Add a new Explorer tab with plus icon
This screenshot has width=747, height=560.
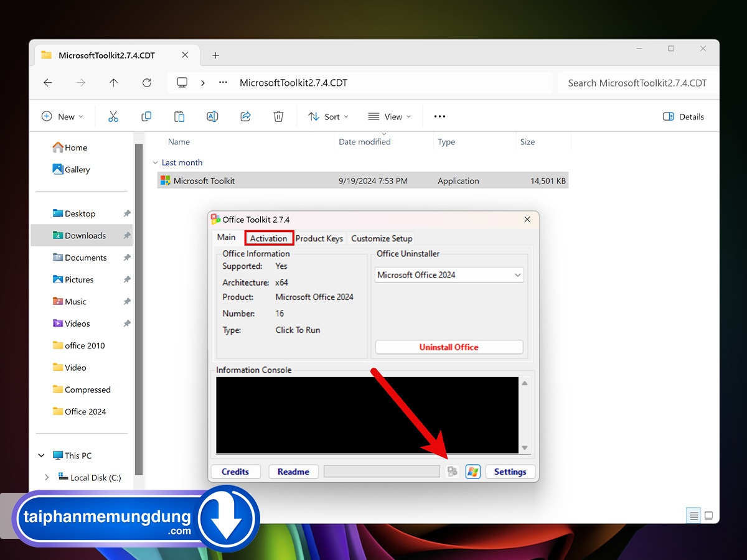coord(215,55)
